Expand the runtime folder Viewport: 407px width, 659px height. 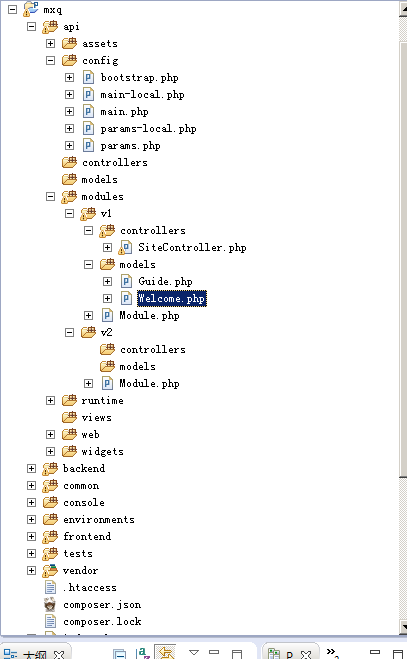pyautogui.click(x=50, y=400)
